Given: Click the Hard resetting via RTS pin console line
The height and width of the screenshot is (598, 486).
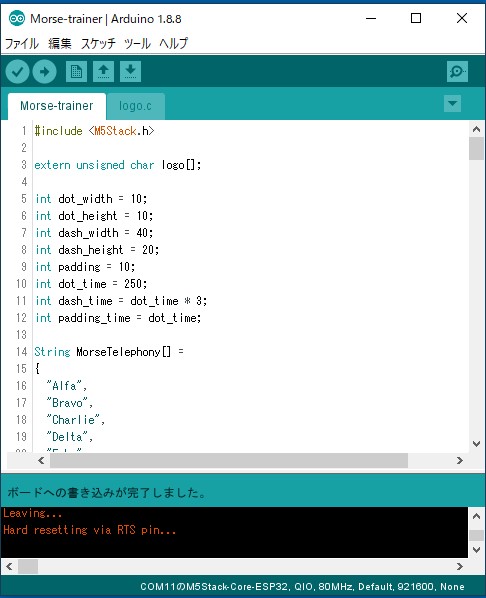Looking at the screenshot, I should point(90,530).
